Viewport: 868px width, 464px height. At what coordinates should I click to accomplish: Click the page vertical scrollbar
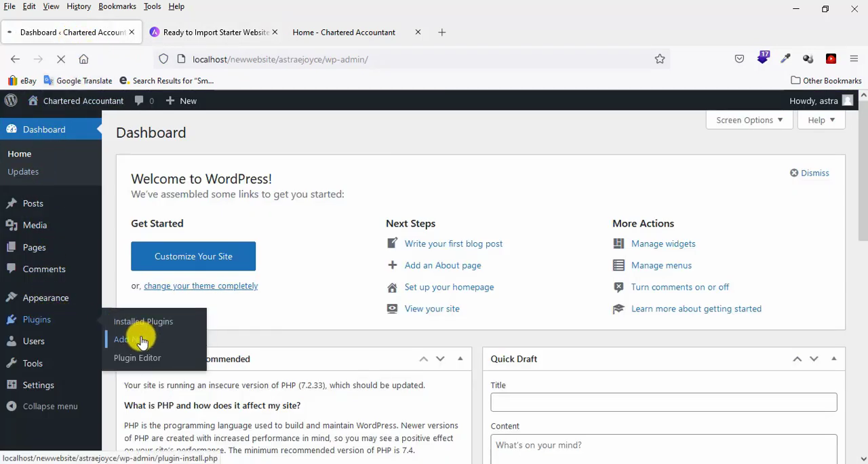coord(863,170)
